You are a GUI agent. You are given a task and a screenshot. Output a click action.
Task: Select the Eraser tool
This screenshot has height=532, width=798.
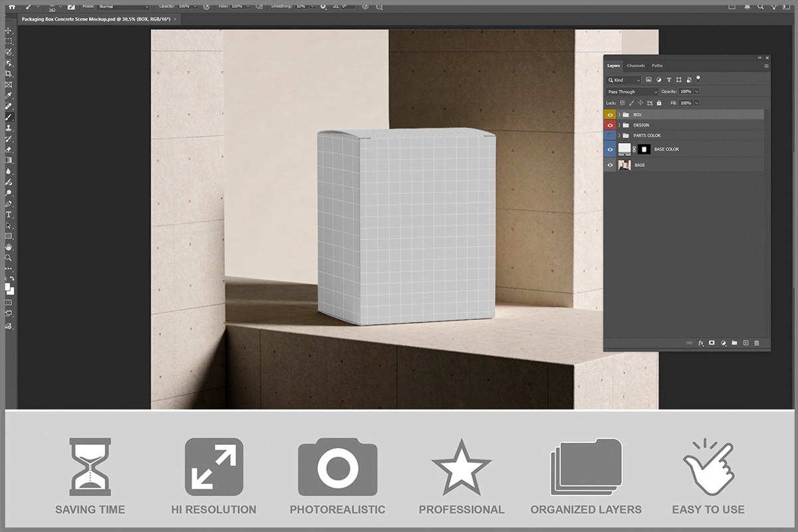9,150
